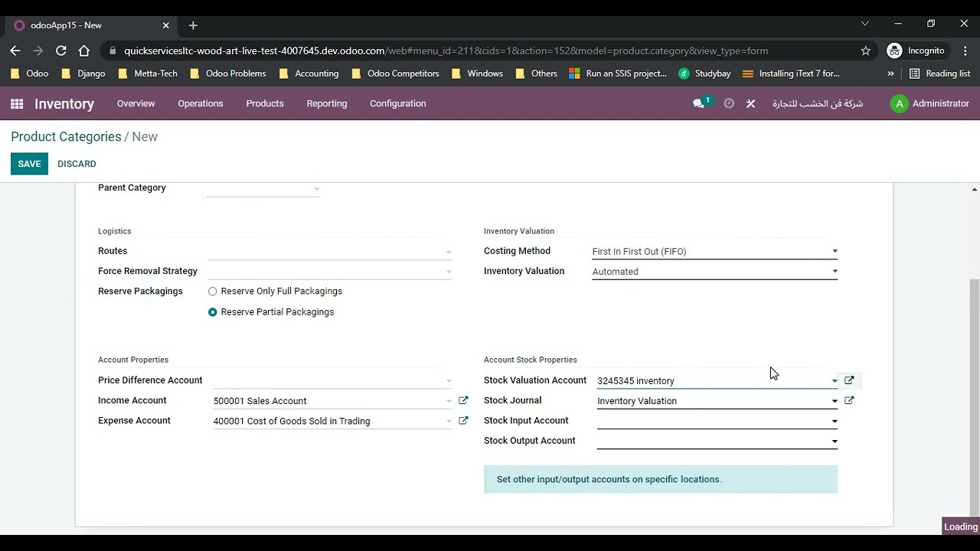The height and width of the screenshot is (551, 980).
Task: Open the Metta-Tech bookmarks folder
Action: (148, 73)
